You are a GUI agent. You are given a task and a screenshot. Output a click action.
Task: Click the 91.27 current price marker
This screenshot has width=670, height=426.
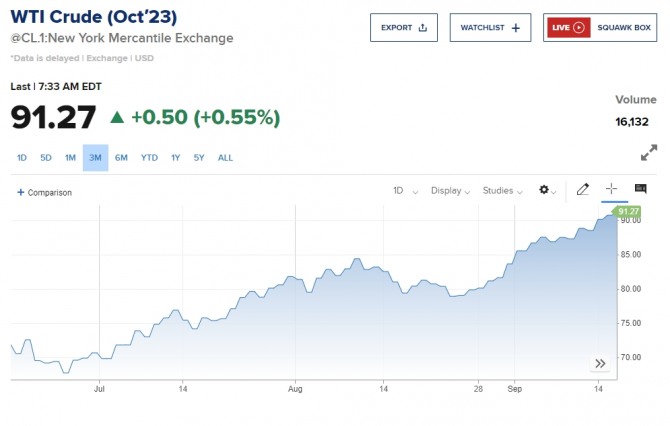pos(628,212)
